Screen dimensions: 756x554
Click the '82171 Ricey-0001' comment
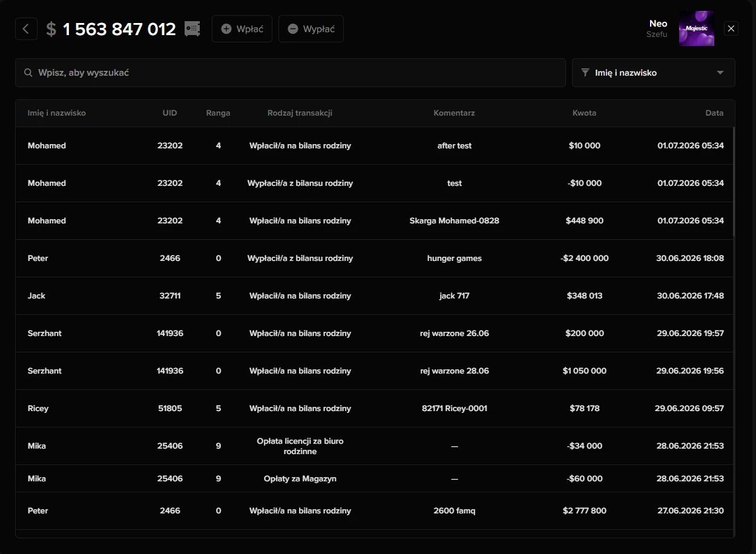[x=455, y=409]
